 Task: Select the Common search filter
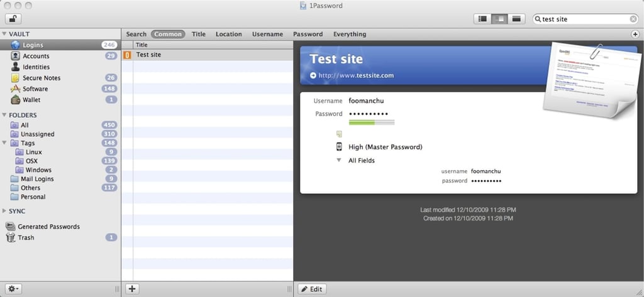coord(168,34)
